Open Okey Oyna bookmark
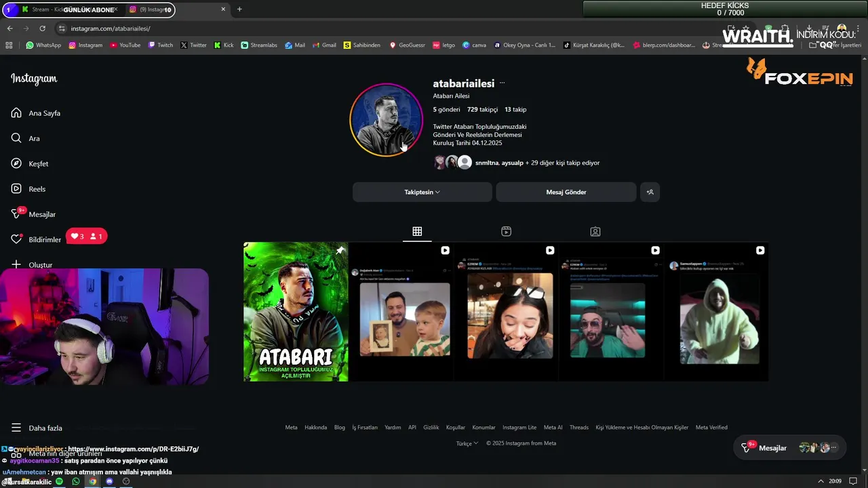The image size is (868, 488). pos(525,45)
